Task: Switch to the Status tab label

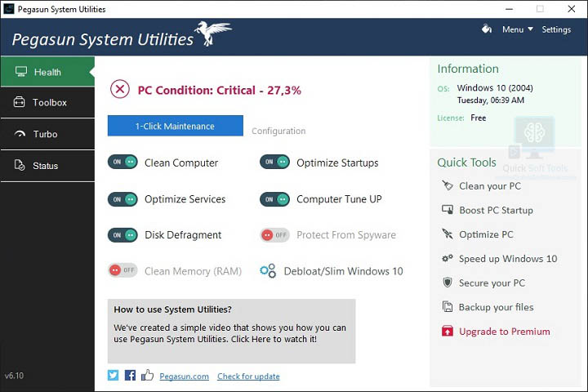Action: pos(46,166)
